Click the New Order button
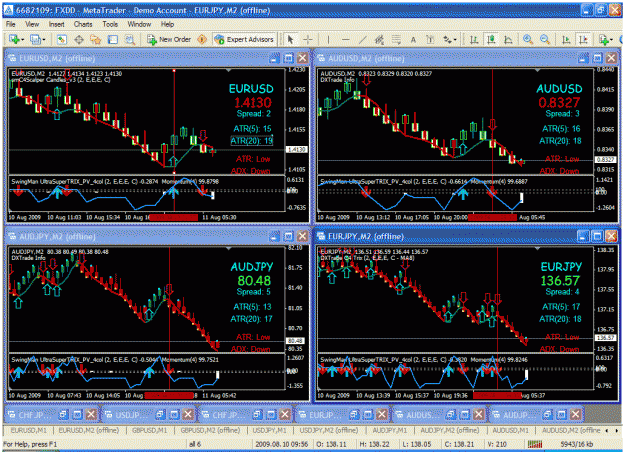625x452 pixels. coord(169,39)
